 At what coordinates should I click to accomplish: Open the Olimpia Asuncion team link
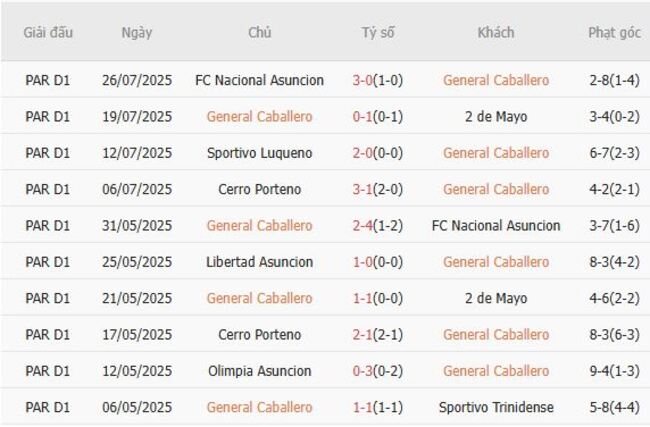point(260,371)
